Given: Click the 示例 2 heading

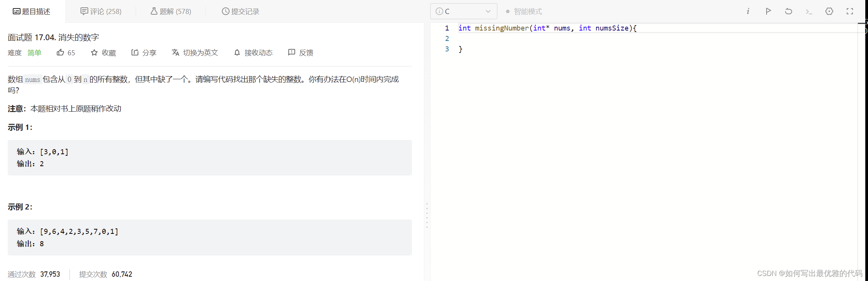Looking at the screenshot, I should (x=20, y=207).
